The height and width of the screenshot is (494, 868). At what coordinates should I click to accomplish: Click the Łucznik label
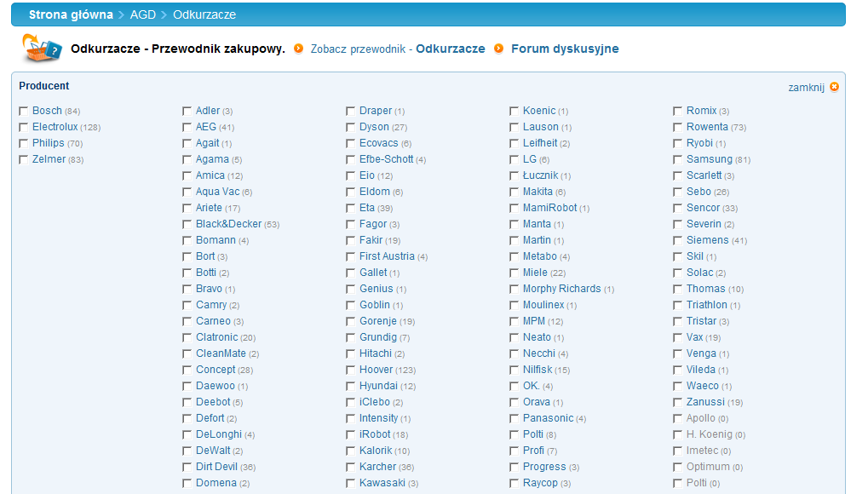tap(540, 175)
